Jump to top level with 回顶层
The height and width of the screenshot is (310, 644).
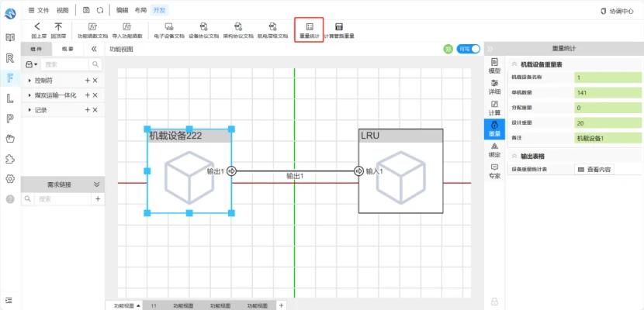coord(58,30)
